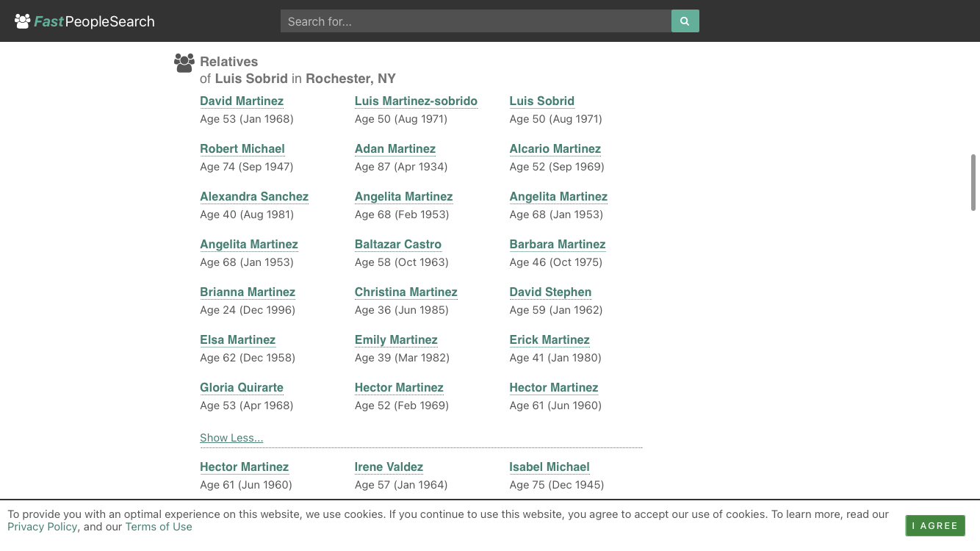View Adan Martinez's record

pos(395,149)
